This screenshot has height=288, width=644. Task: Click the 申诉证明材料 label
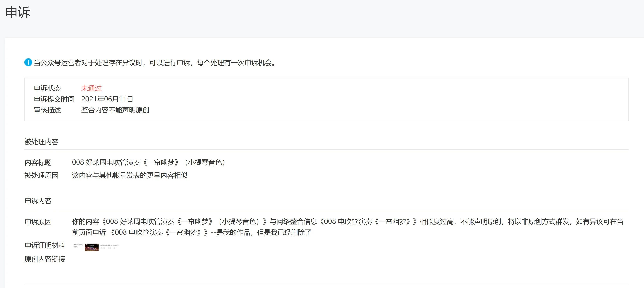[45, 245]
